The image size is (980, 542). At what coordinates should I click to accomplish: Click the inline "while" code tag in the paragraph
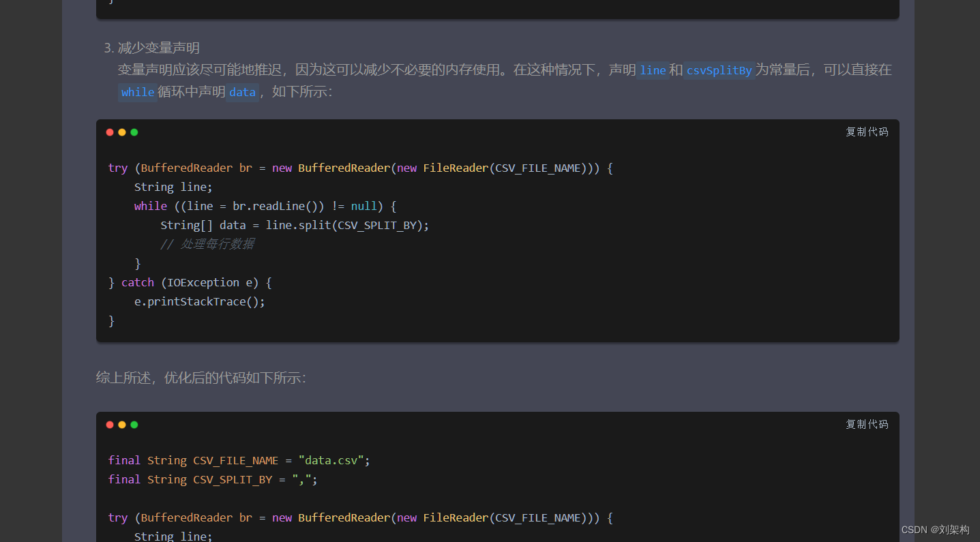pyautogui.click(x=138, y=92)
